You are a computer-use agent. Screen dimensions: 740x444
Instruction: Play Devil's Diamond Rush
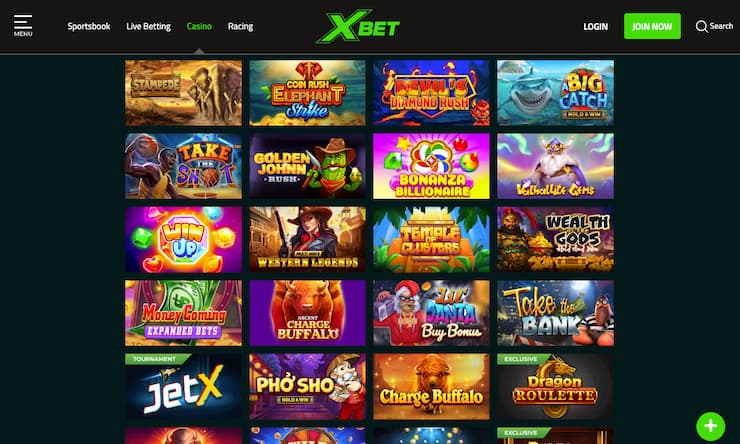coord(431,92)
